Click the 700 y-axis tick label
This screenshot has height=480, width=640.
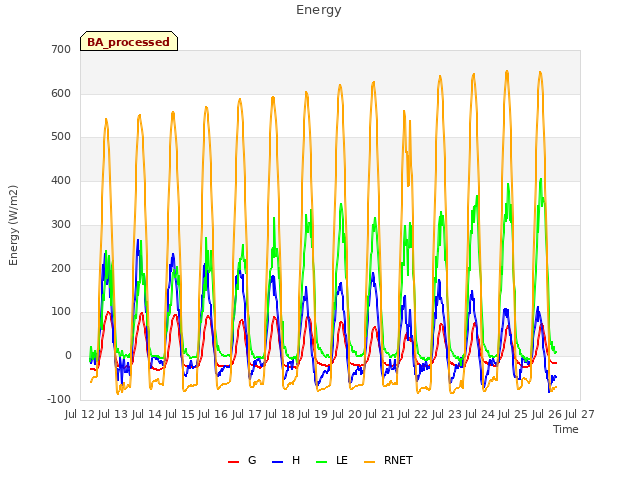tap(61, 49)
